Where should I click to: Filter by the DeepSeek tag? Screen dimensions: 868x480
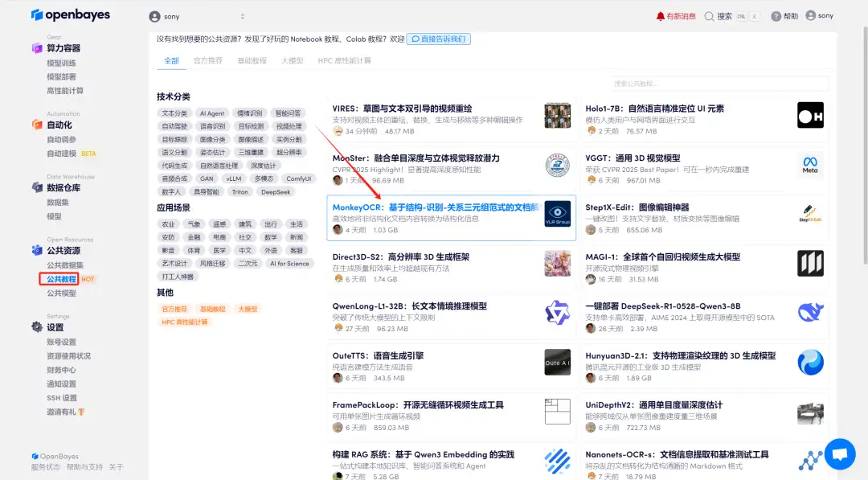pyautogui.click(x=276, y=192)
